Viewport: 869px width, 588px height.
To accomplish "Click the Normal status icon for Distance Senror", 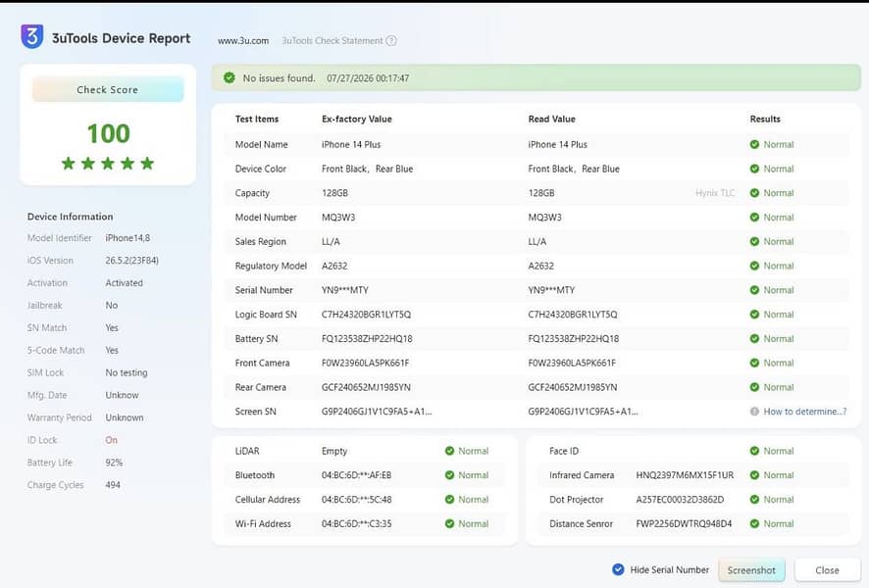I will coord(754,523).
